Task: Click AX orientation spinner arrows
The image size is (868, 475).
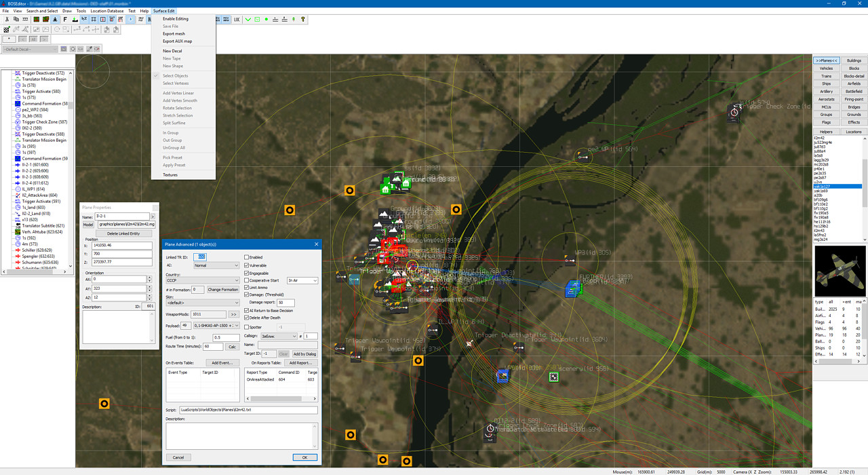Action: tap(148, 279)
